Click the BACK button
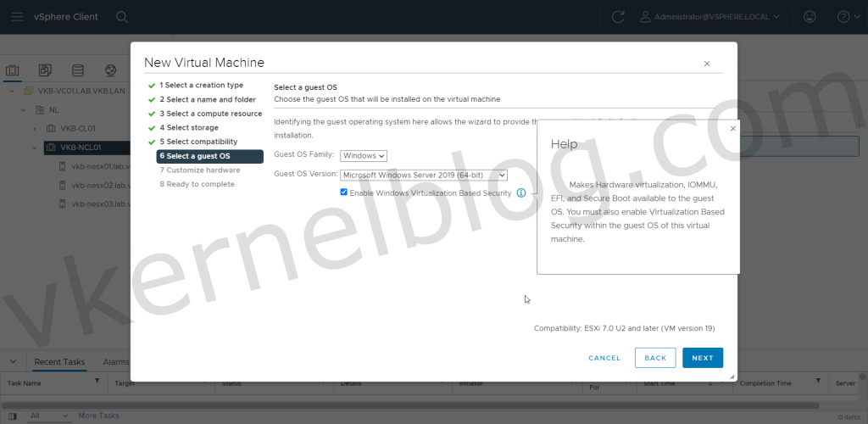This screenshot has height=424, width=868. [655, 358]
